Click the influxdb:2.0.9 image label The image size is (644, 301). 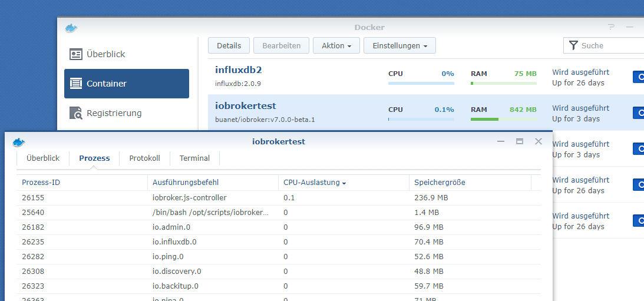point(238,84)
